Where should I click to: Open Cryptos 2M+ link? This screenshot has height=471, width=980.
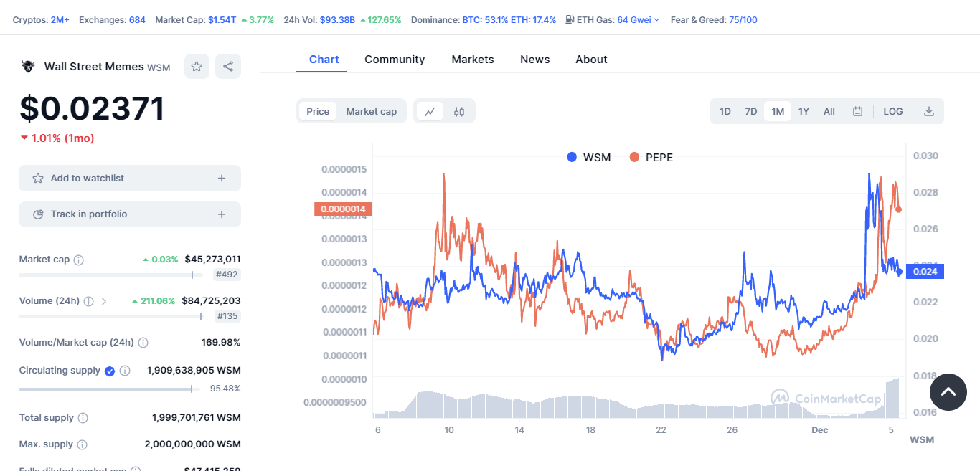tap(60, 19)
